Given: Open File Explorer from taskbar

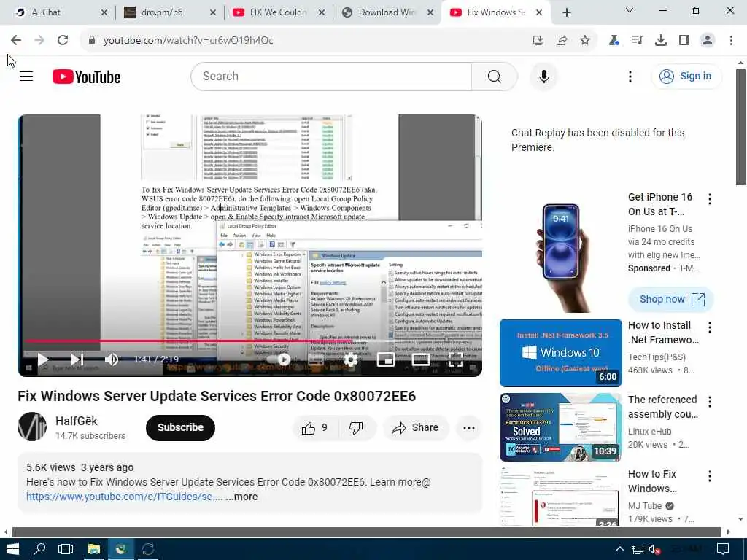Looking at the screenshot, I should [x=94, y=549].
